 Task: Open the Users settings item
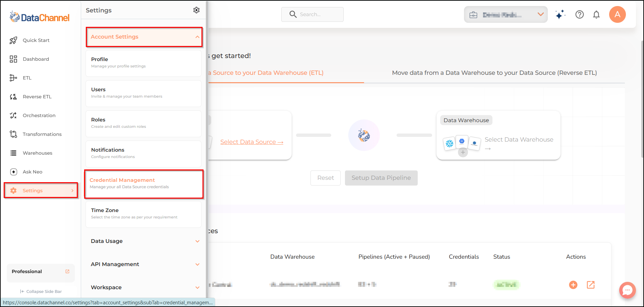[143, 94]
